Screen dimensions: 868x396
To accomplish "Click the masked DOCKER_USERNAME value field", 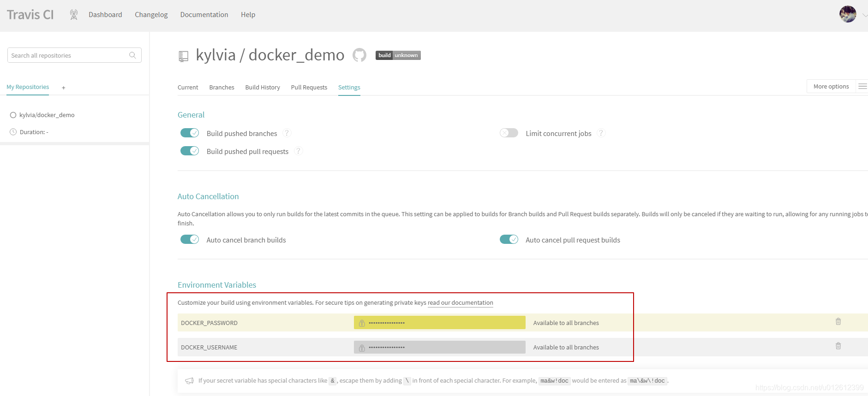I will [x=440, y=347].
